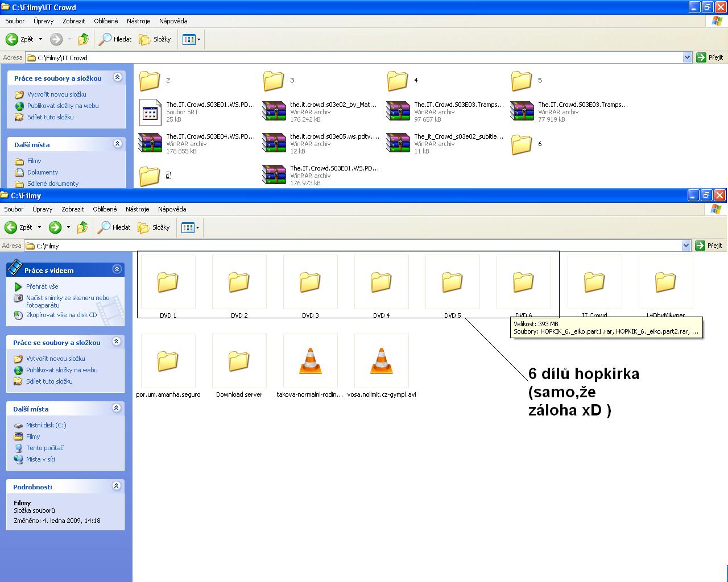
Task: Open Dokumenty from Další místa in the IT Crowd window
Action: tap(43, 172)
